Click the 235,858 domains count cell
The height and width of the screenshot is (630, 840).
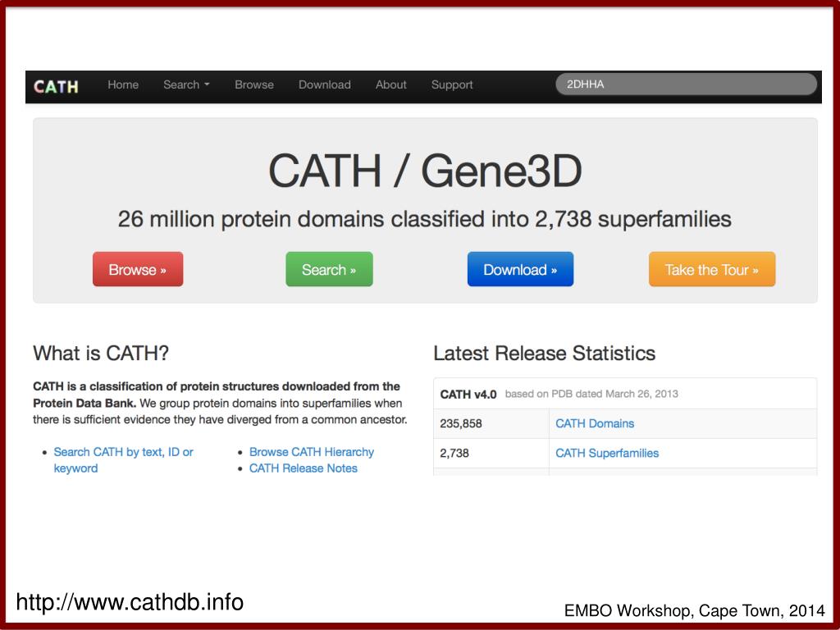[491, 423]
